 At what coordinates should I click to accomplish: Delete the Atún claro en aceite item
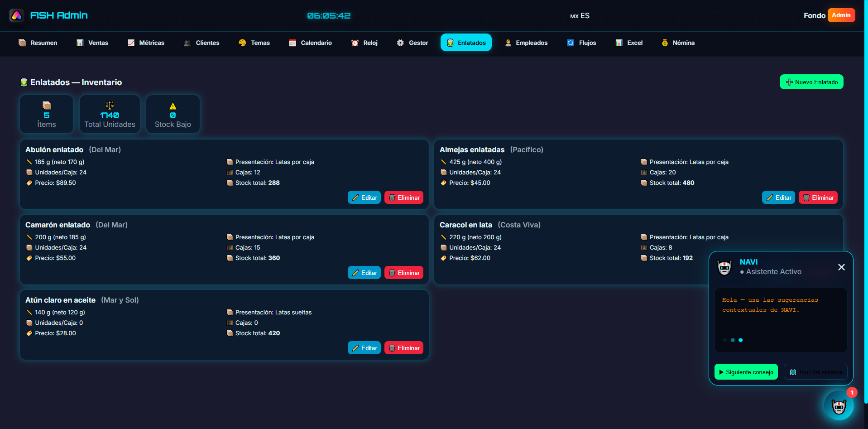coord(403,348)
